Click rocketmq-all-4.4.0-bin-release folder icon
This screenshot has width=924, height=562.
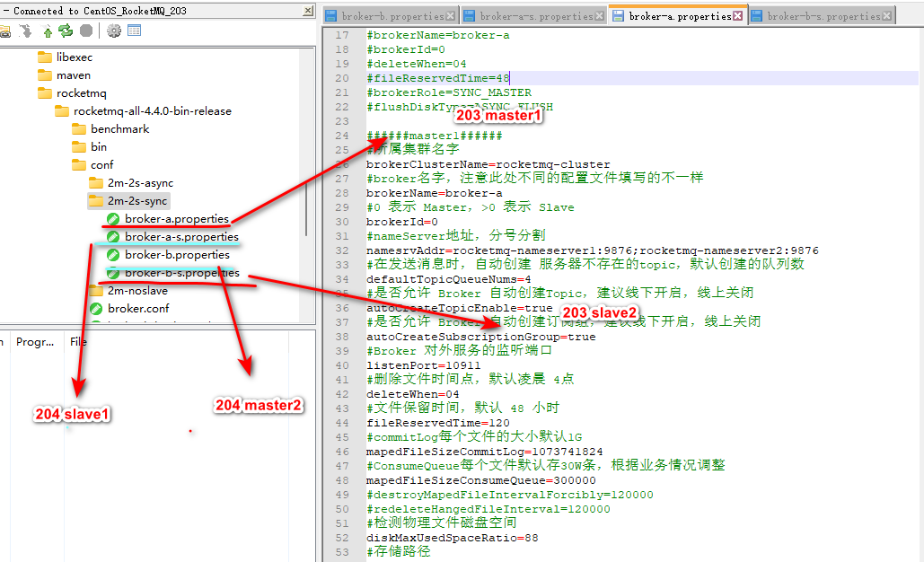(62, 111)
